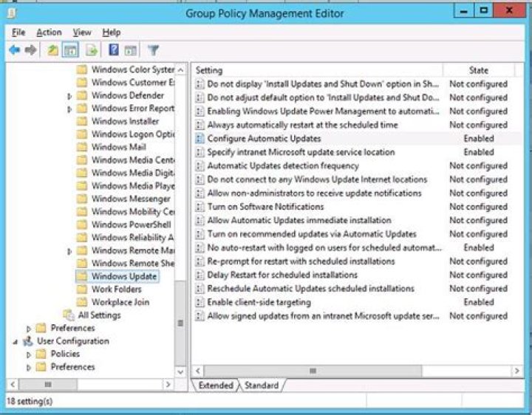Toggle the Show/Hide Console Tree toolbar icon

click(x=70, y=50)
